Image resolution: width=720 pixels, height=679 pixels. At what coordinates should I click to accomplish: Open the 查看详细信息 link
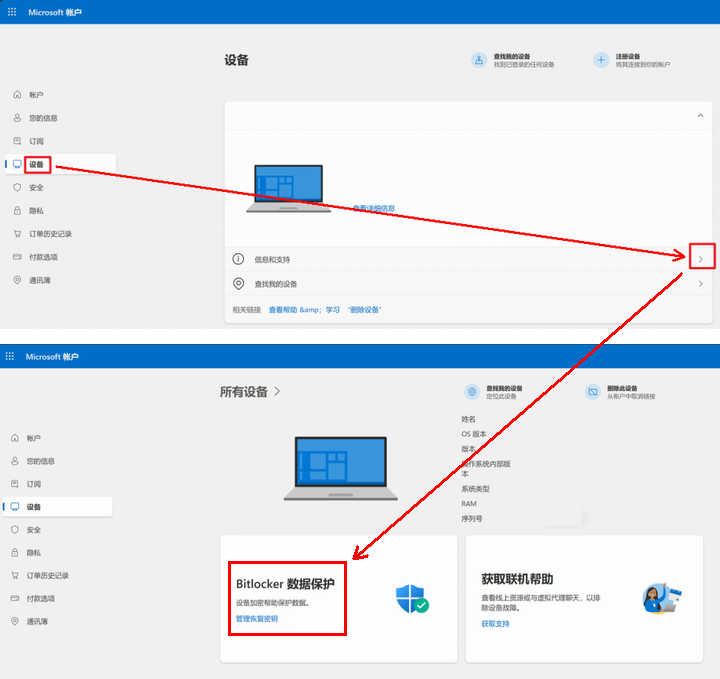point(373,208)
